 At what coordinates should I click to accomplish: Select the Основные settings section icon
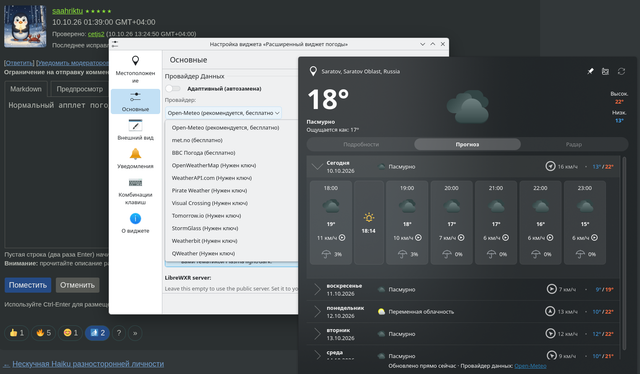[x=135, y=97]
